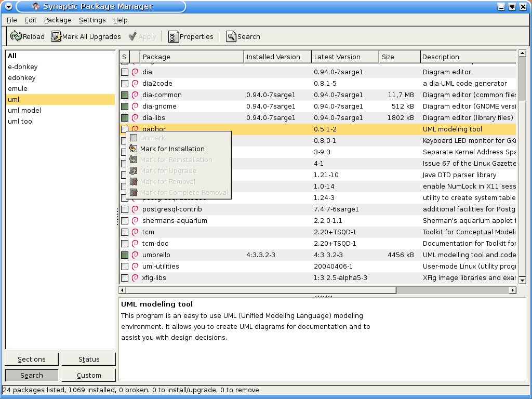Screen dimensions: 532x399
Task: Click the Mark for Installation icon in context menu
Action: (134, 149)
